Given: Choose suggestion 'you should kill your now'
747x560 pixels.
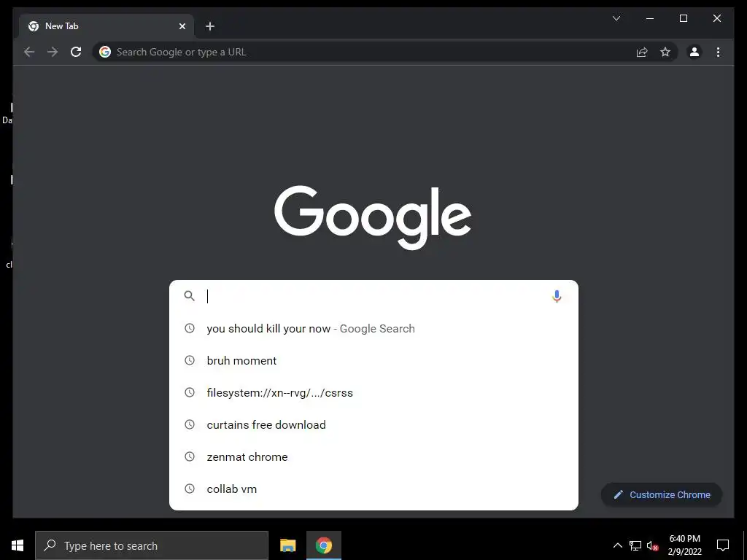Looking at the screenshot, I should pyautogui.click(x=373, y=329).
